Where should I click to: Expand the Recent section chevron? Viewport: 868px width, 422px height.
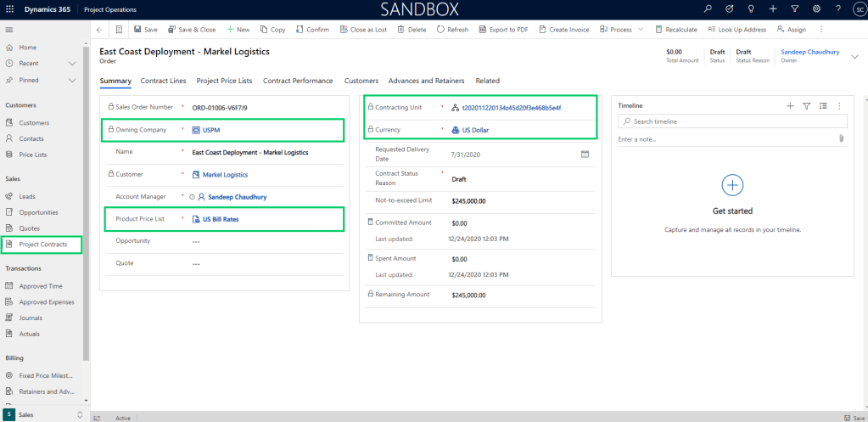(71, 64)
